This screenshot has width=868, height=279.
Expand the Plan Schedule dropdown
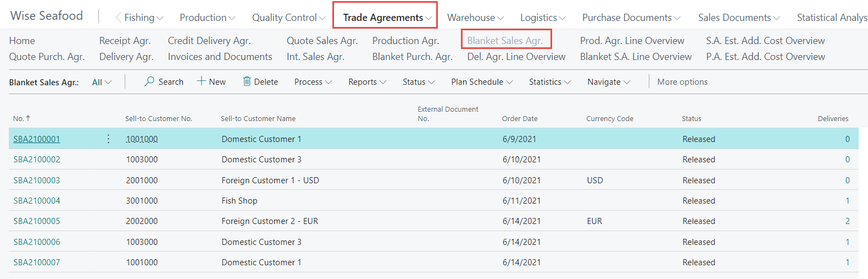[x=481, y=82]
